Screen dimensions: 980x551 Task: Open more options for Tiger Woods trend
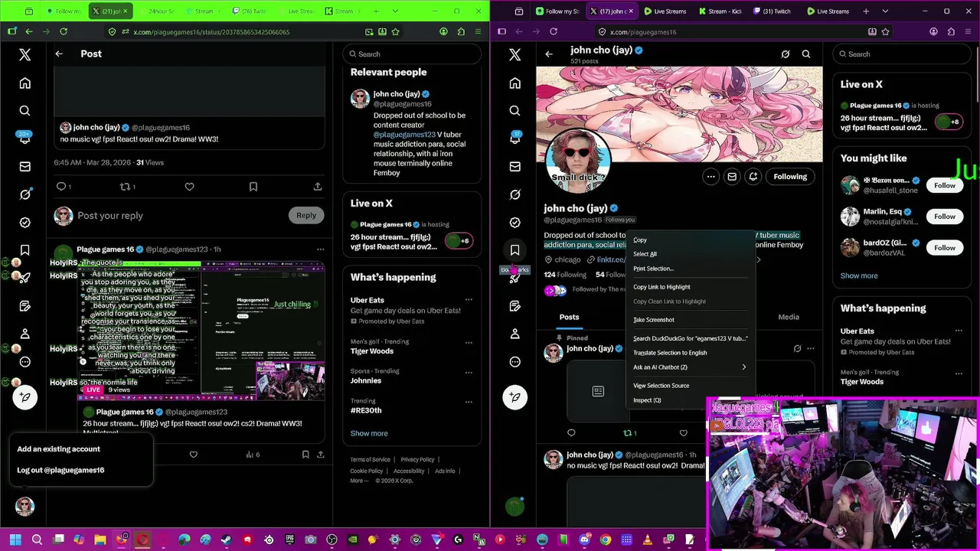pyautogui.click(x=469, y=343)
